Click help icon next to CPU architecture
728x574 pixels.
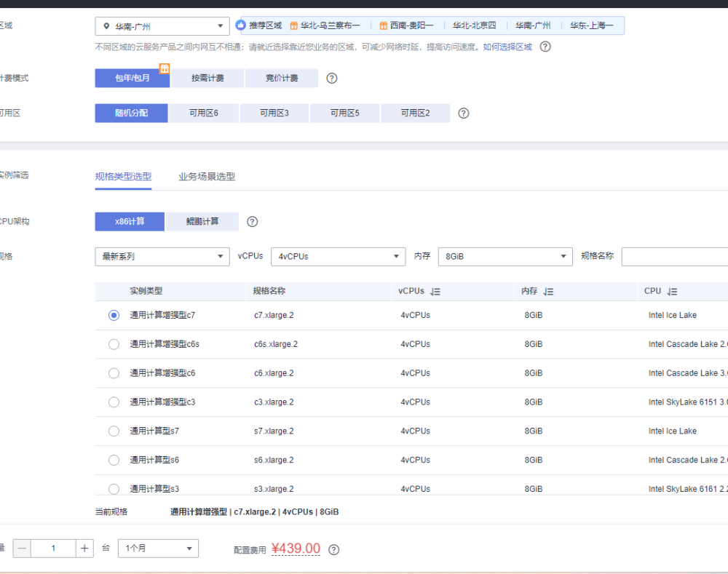coord(253,222)
